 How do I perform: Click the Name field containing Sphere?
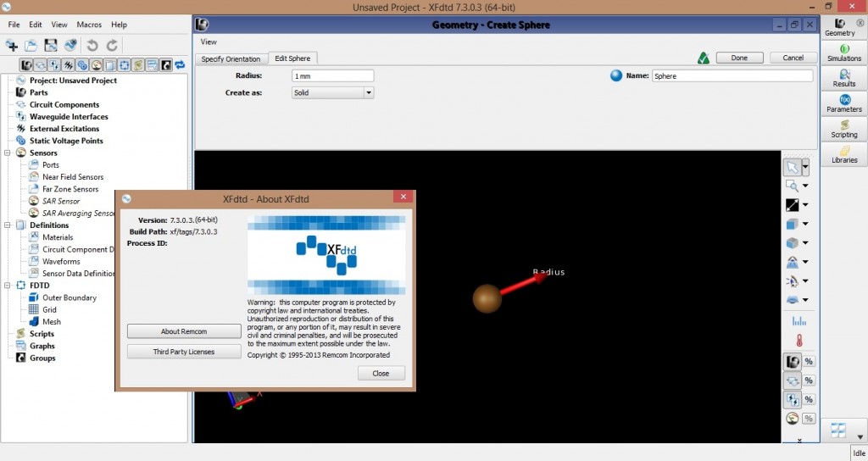pyautogui.click(x=732, y=75)
